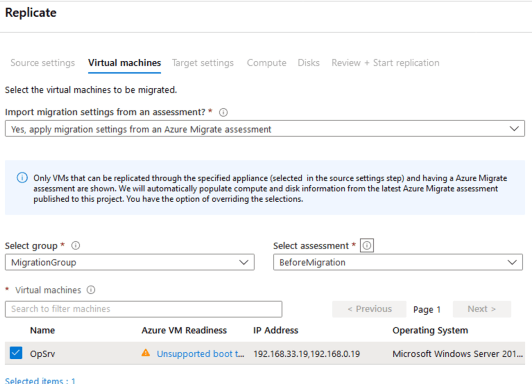Open the MigrationGroup select group dropdown
Image resolution: width=532 pixels, height=384 pixels.
click(130, 262)
